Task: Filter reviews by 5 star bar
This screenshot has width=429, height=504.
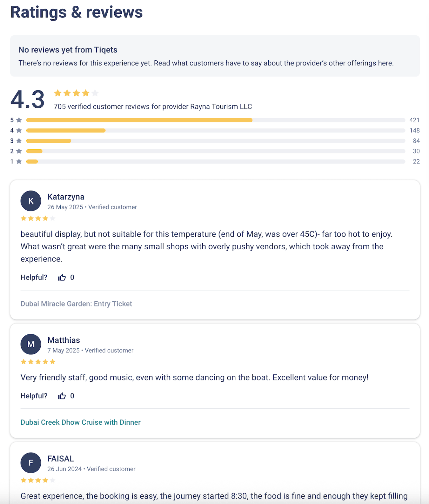Action: pyautogui.click(x=215, y=120)
